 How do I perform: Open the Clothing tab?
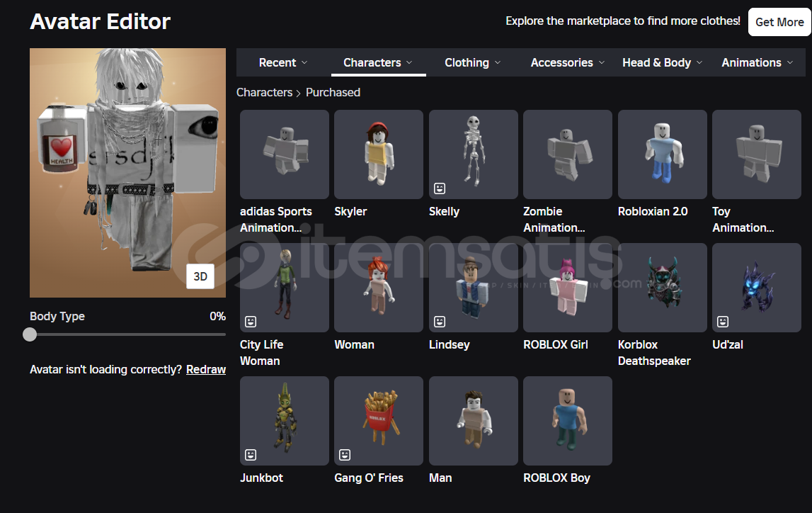473,62
